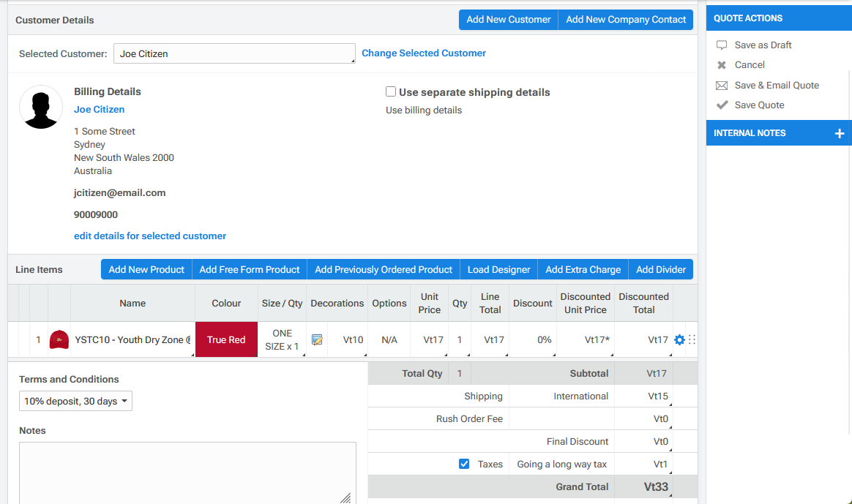Open edit details for selected customer link

click(150, 236)
